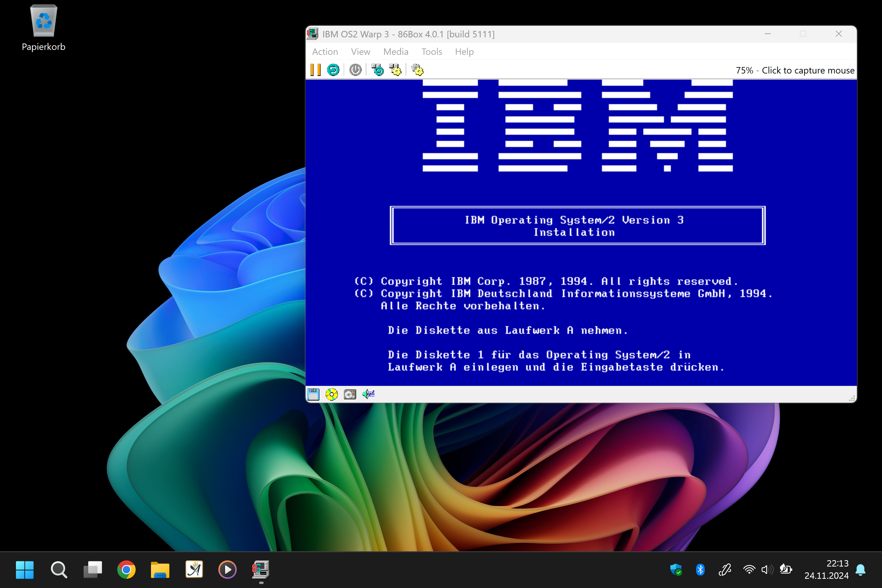882x588 pixels.
Task: Click the sound status icon in 86Box
Action: [368, 394]
